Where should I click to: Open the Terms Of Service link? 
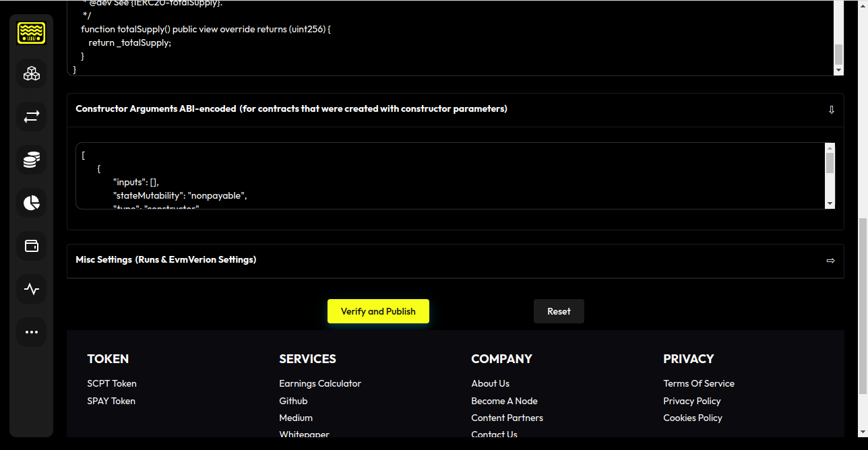click(x=699, y=383)
